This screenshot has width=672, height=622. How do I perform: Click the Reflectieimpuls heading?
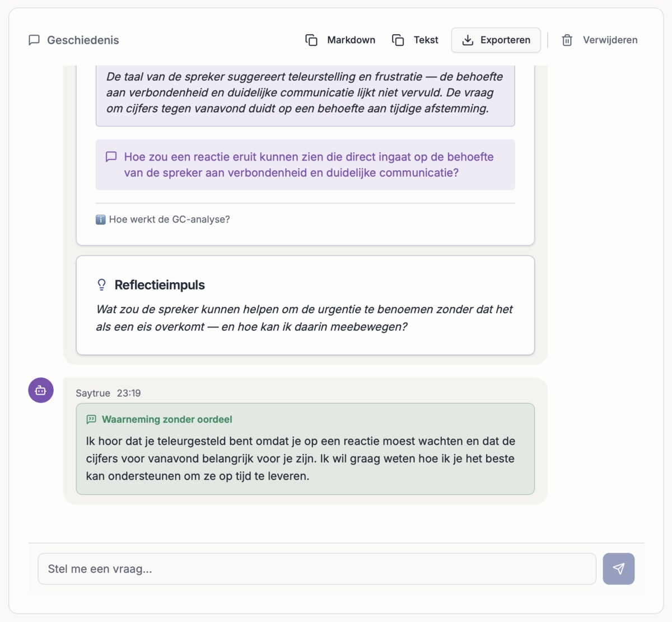click(160, 285)
